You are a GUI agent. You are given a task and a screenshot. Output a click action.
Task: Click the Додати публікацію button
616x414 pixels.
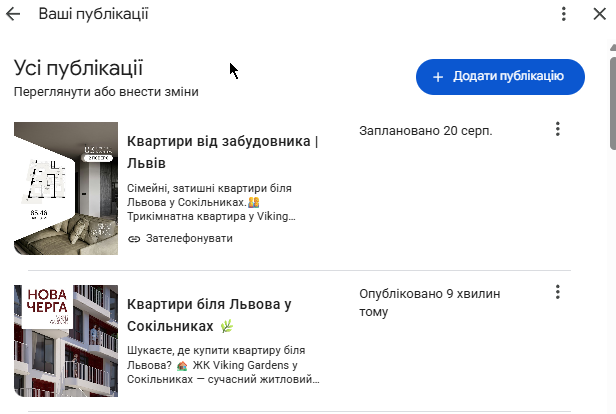tap(500, 77)
